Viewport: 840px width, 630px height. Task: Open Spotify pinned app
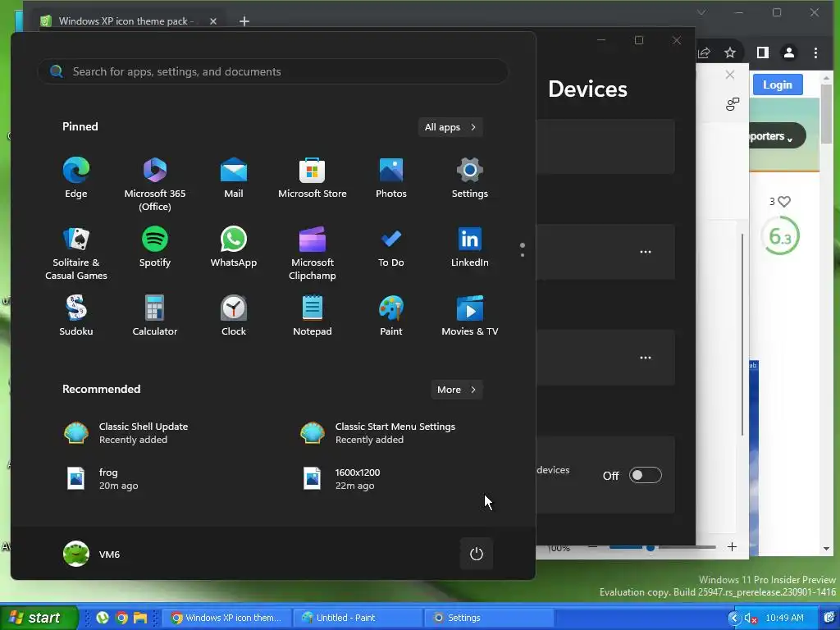coord(155,247)
